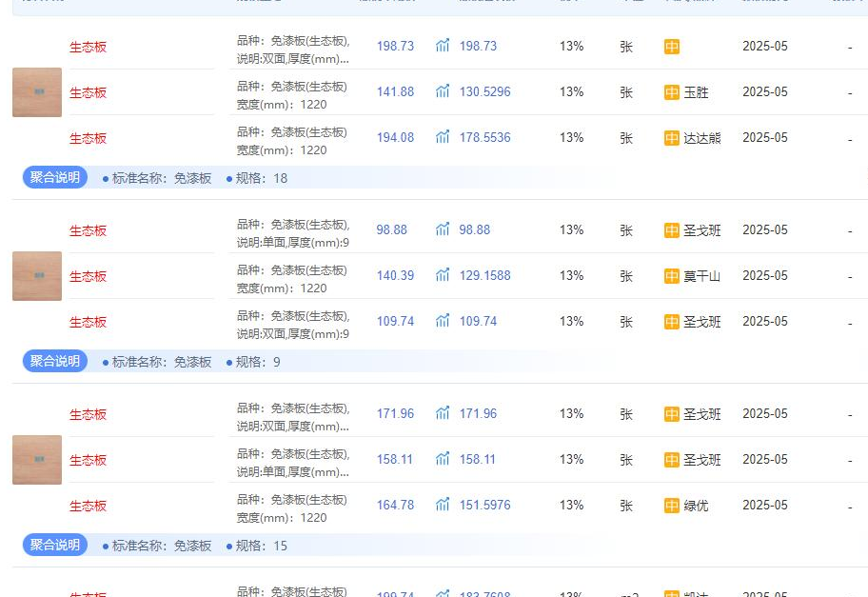Click the trend chart icon beside price 130.5296
This screenshot has width=868, height=597.
coord(443,91)
